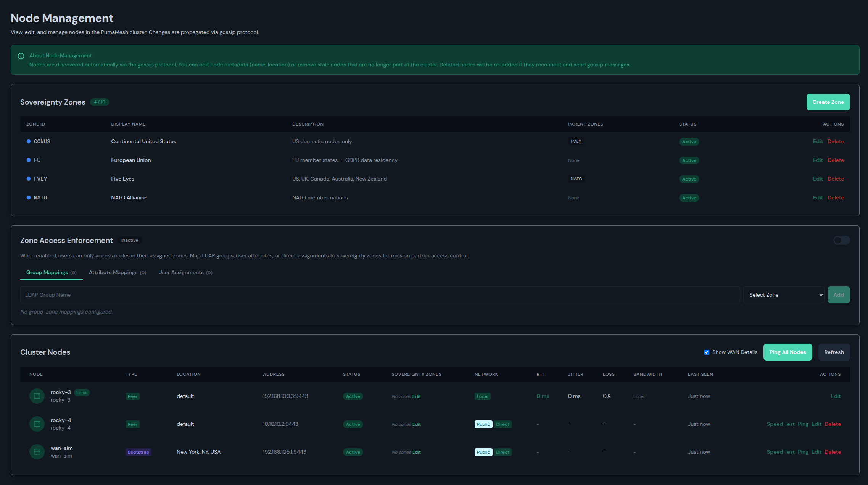Uncheck Show WAN Details
This screenshot has height=485, width=868.
707,352
